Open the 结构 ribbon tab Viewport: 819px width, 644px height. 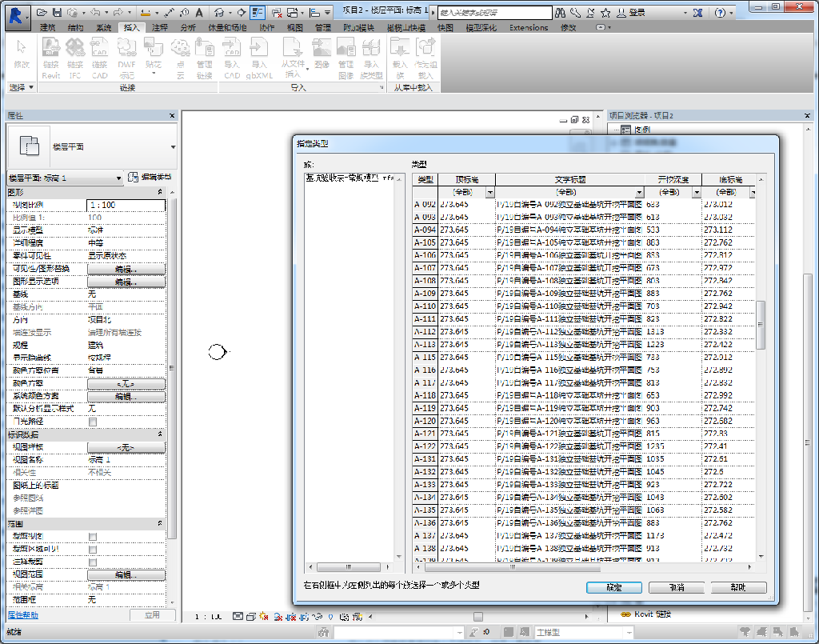click(x=76, y=28)
